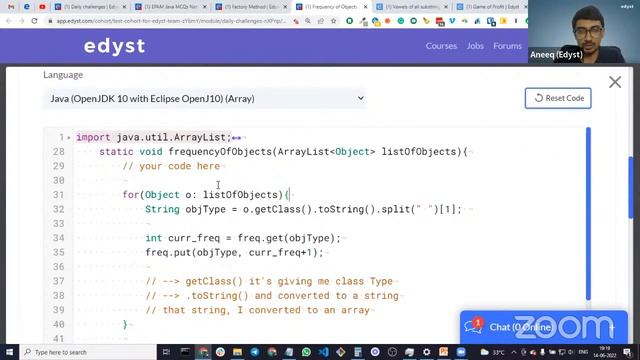Click the ENG language indicator
Screen dimensions: 640x360
pos(584,352)
